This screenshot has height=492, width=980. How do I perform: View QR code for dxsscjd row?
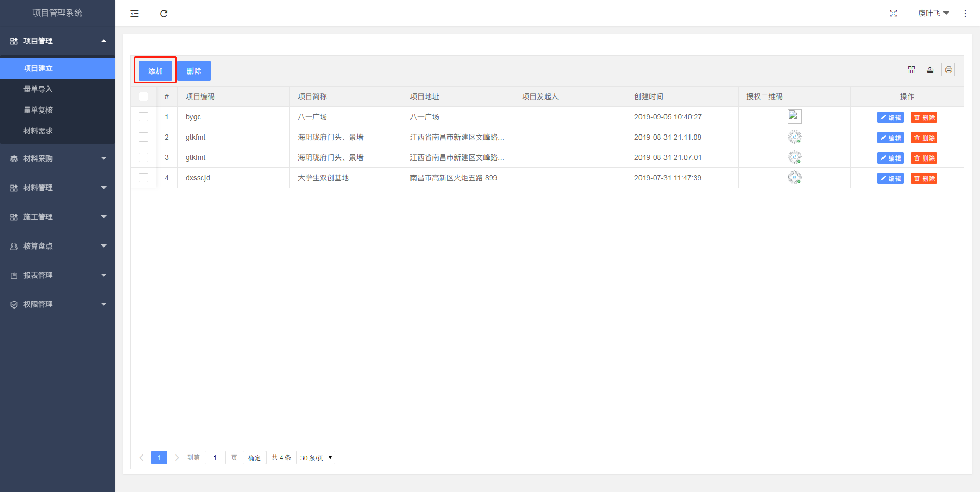pos(794,178)
